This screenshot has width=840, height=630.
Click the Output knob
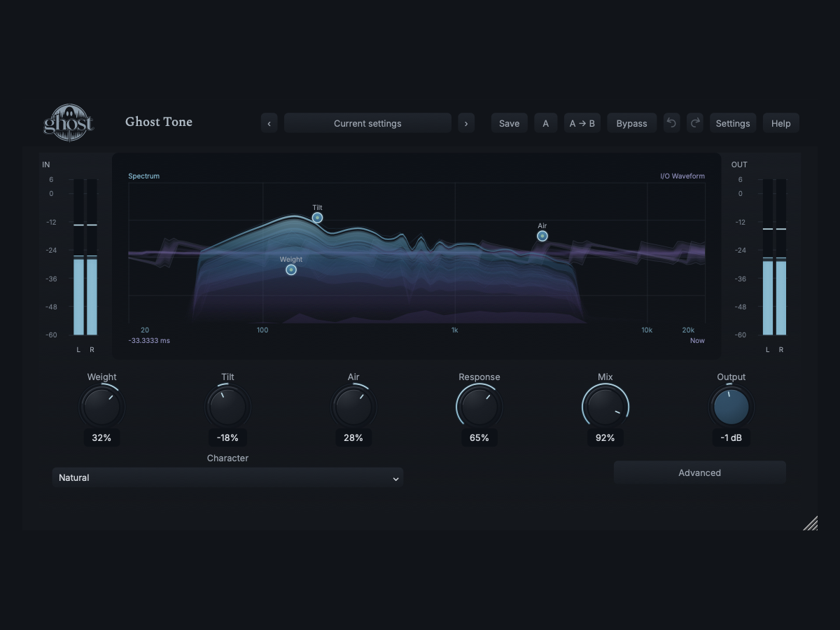[x=731, y=407]
